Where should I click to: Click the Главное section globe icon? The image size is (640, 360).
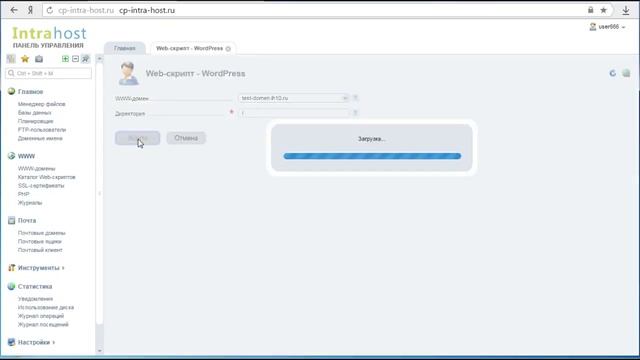pyautogui.click(x=11, y=91)
